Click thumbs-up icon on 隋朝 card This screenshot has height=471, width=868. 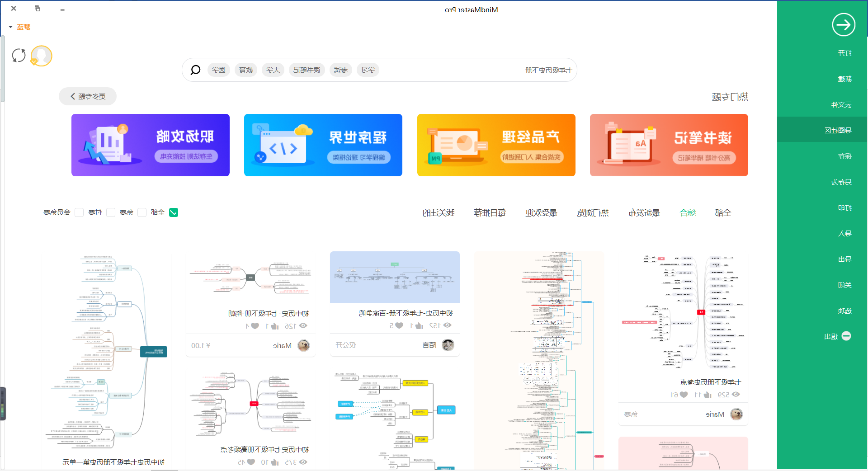coord(275,326)
